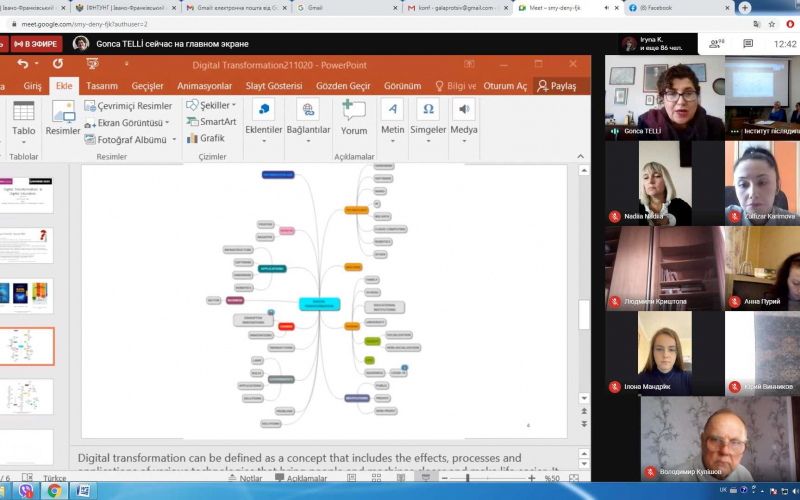The width and height of the screenshot is (800, 500).
Task: Switch to Slide Sorter view
Action: [377, 478]
